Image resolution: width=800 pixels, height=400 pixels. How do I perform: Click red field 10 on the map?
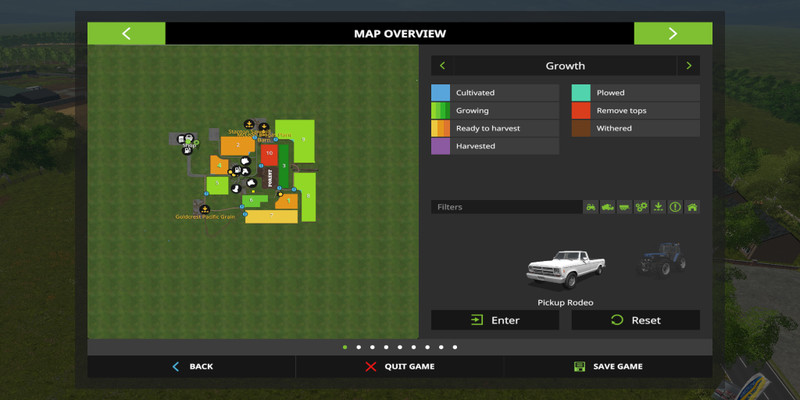click(x=269, y=154)
